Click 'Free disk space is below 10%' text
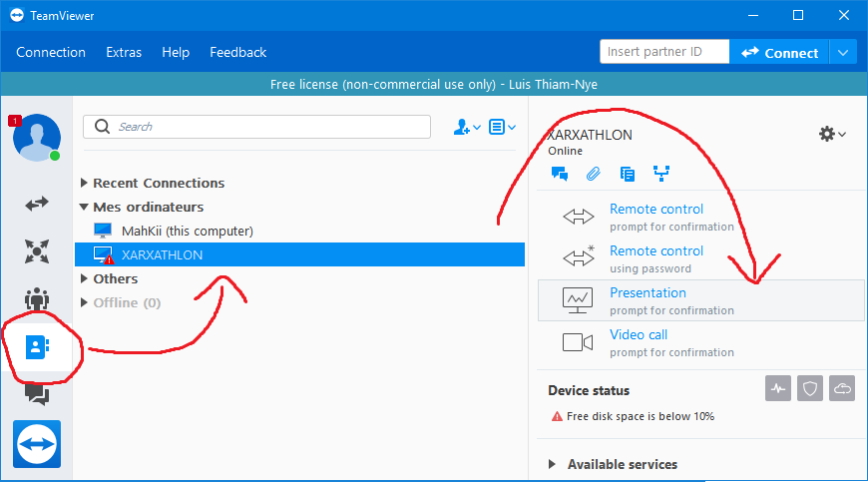 [641, 416]
